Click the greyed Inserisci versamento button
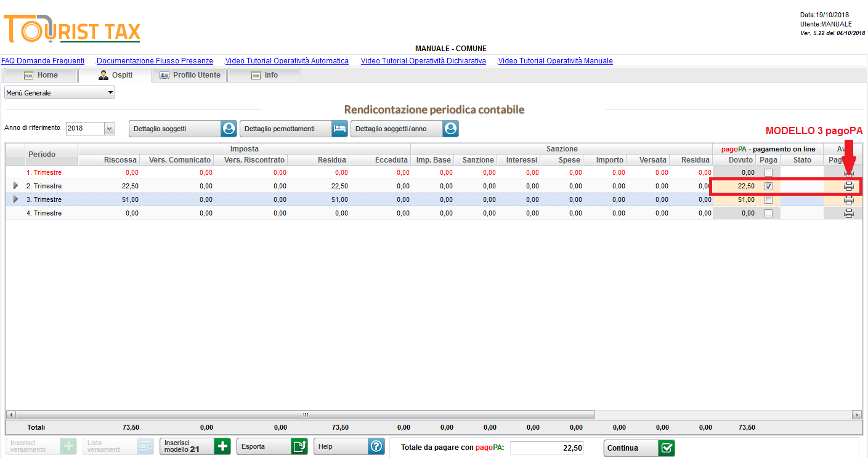The height and width of the screenshot is (458, 868). click(x=41, y=446)
